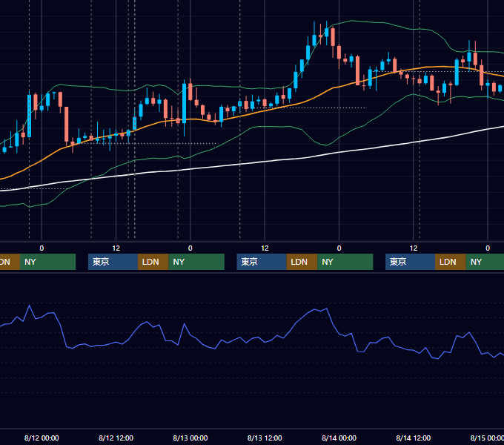The image size is (504, 445).
Task: Click the hour label 12 above 8/14 12:00
Action: [x=414, y=248]
